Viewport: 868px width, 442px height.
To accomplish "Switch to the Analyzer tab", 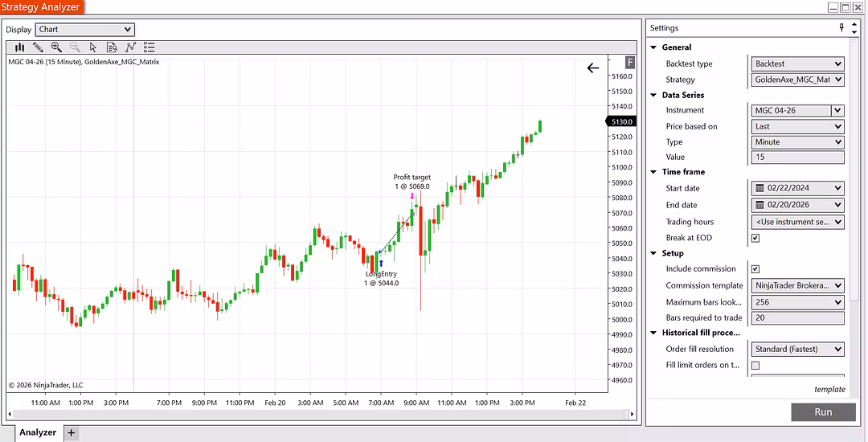I will coord(38,432).
